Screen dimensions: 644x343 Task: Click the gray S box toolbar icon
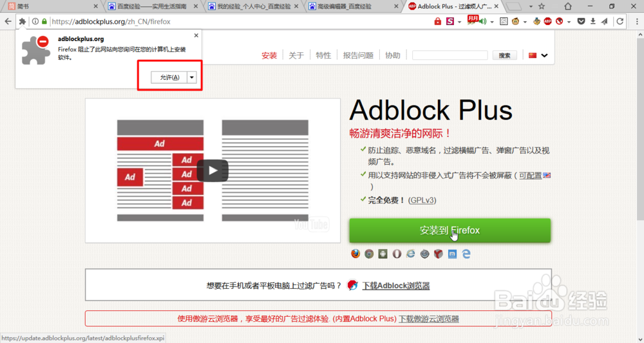pos(504,21)
